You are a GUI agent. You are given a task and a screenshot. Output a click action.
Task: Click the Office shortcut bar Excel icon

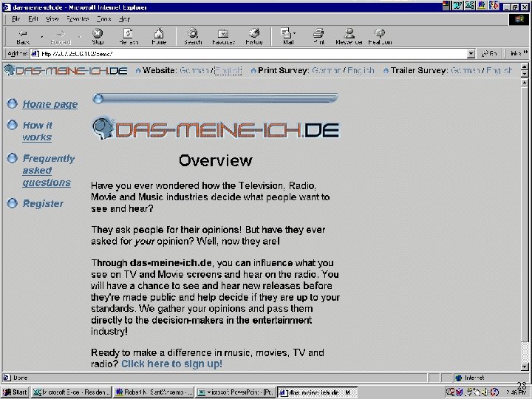pyautogui.click(x=470, y=6)
